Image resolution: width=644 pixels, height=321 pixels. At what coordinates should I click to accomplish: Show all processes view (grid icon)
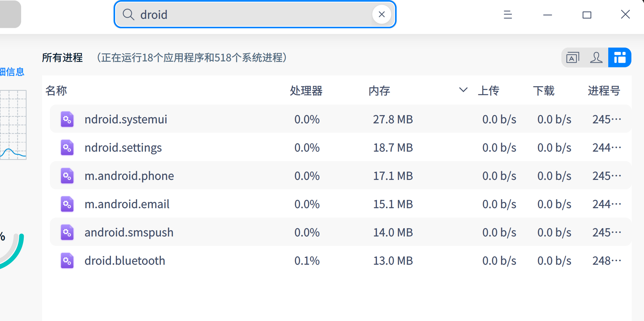pos(619,58)
